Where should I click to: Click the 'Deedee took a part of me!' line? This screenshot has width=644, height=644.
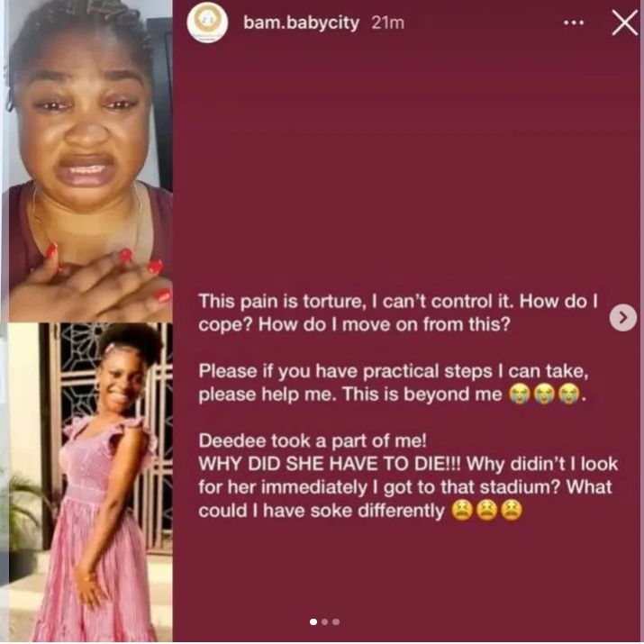click(313, 440)
